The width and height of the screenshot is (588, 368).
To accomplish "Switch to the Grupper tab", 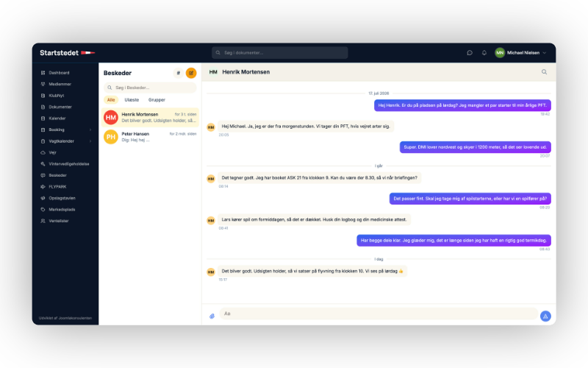I will (x=157, y=100).
